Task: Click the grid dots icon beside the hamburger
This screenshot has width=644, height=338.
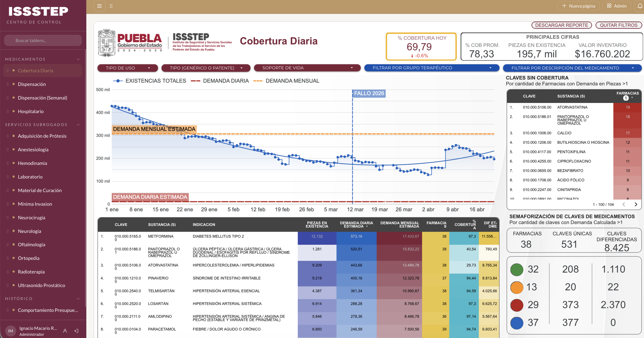Action: [x=111, y=6]
